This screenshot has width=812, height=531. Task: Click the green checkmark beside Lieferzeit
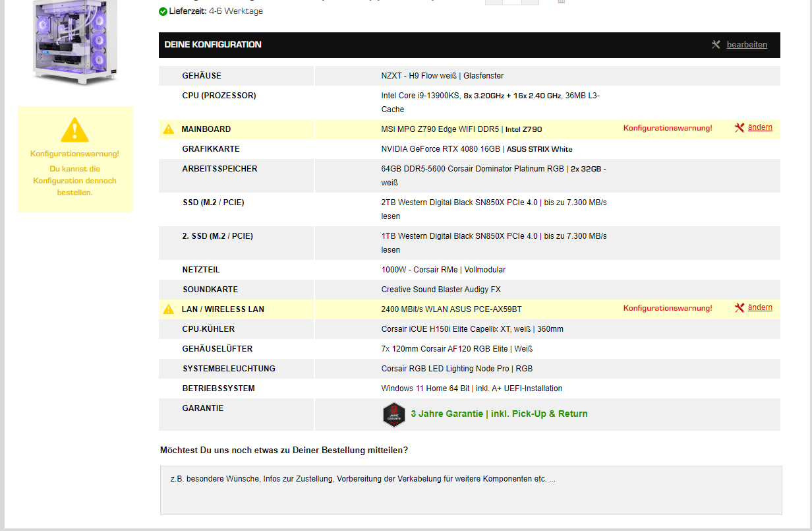162,11
